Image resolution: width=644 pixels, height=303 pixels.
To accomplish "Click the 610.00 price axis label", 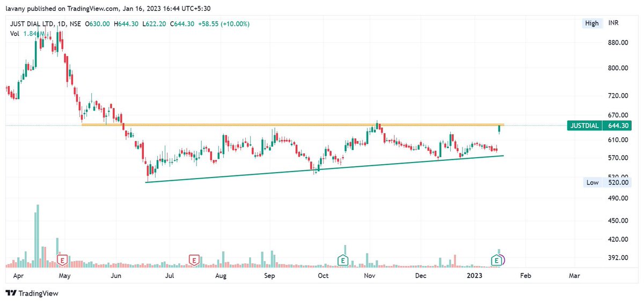I will coord(618,139).
